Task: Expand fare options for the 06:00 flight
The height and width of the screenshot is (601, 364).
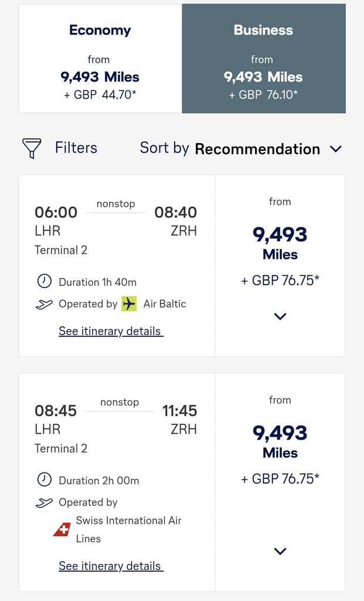Action: tap(280, 316)
